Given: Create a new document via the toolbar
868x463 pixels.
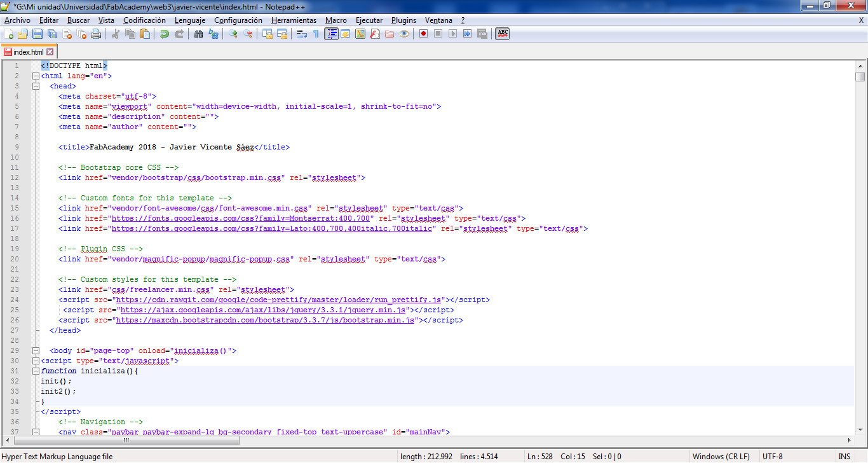Looking at the screenshot, I should (x=9, y=34).
